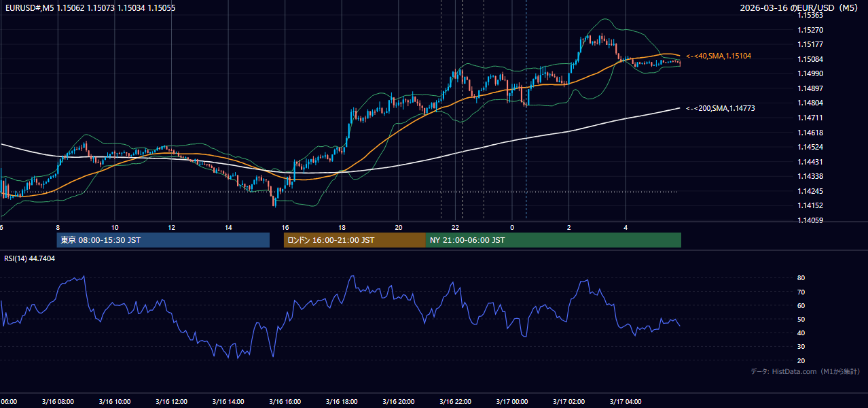Click price axis value 1.14897

pos(810,88)
